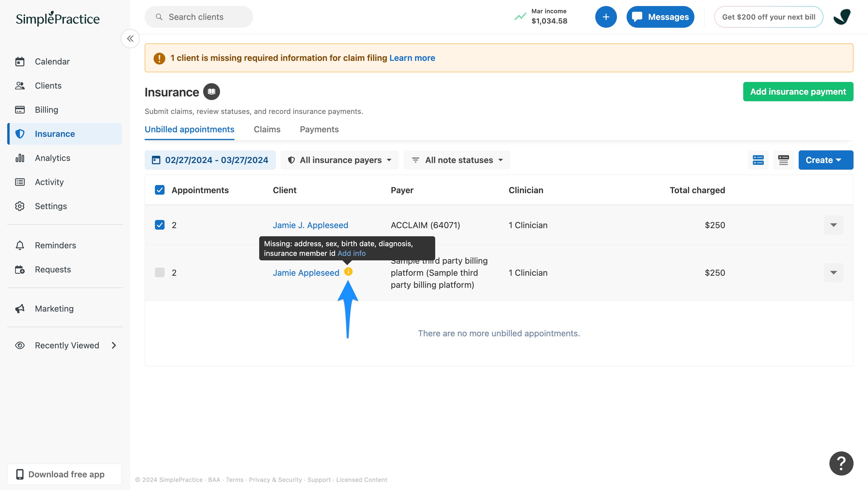Open the Jamie J. Appleseed client link

point(310,225)
